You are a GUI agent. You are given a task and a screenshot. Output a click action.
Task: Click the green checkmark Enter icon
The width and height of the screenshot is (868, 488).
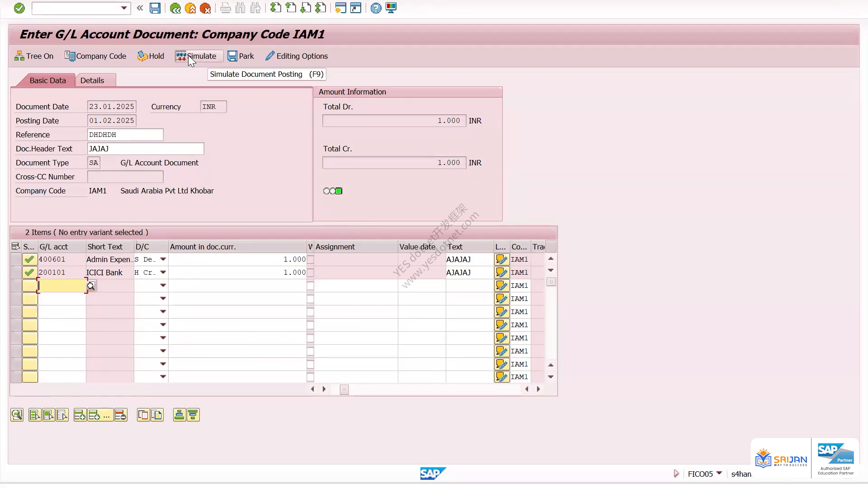click(x=19, y=8)
